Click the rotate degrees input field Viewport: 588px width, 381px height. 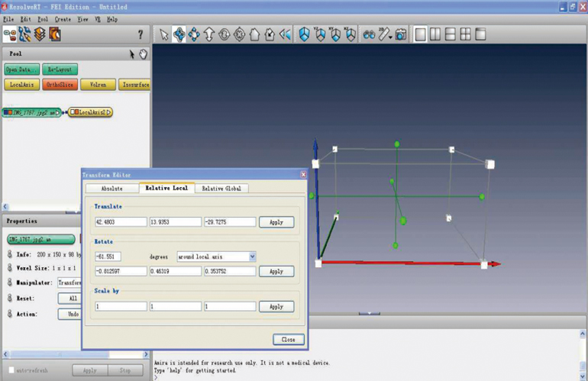pos(108,257)
